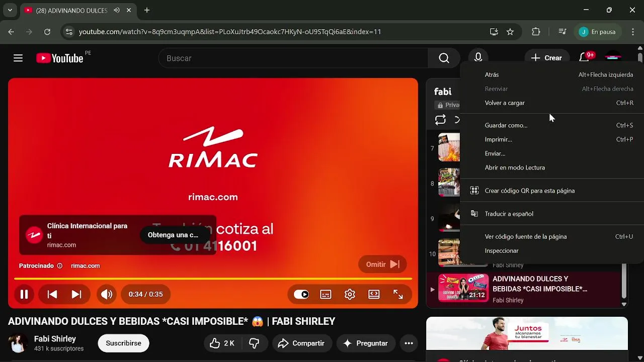
Task: Focus the Buscar search field
Action: click(x=293, y=58)
